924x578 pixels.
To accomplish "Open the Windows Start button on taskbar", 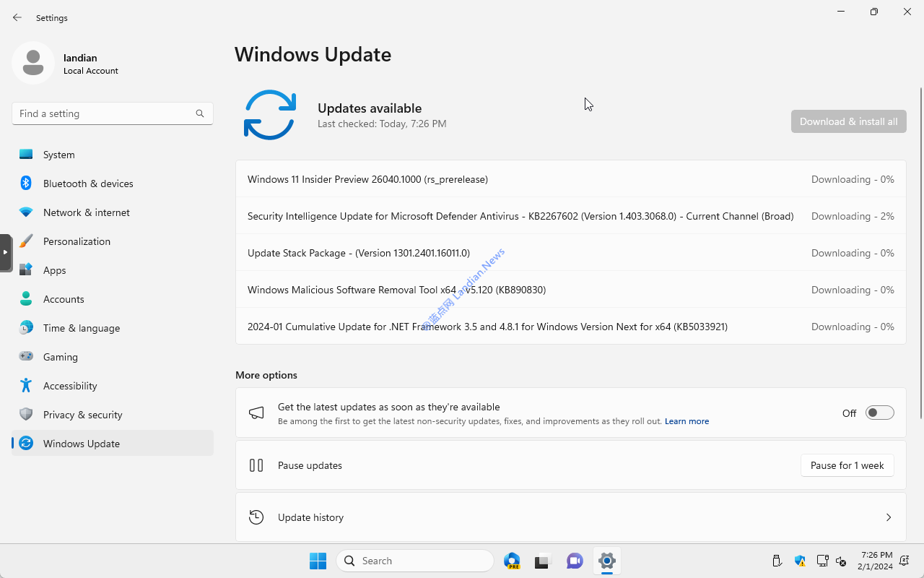I will pyautogui.click(x=318, y=561).
